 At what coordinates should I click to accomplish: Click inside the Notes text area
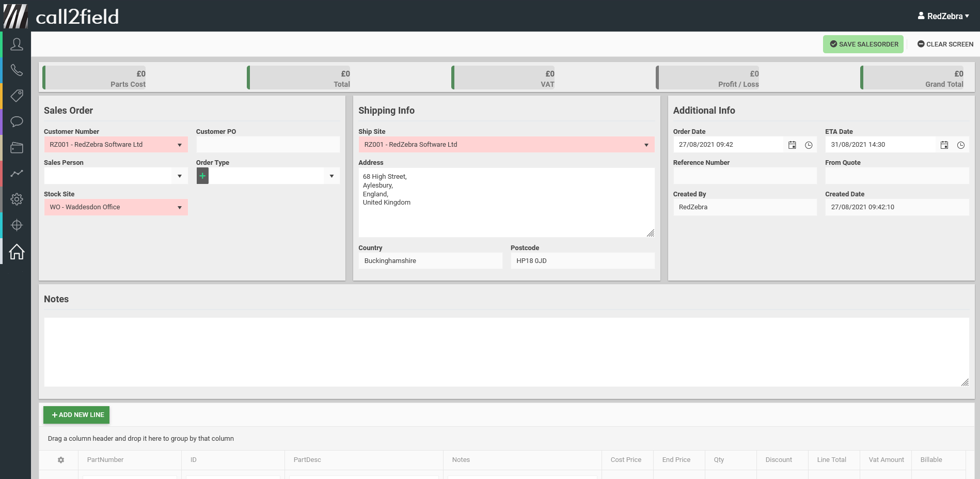tap(506, 352)
